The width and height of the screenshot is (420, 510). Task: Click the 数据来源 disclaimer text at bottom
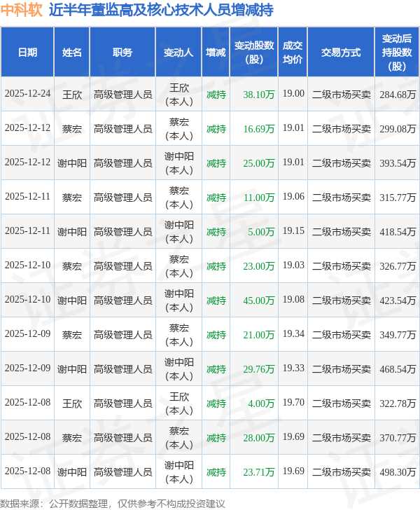coord(113,504)
